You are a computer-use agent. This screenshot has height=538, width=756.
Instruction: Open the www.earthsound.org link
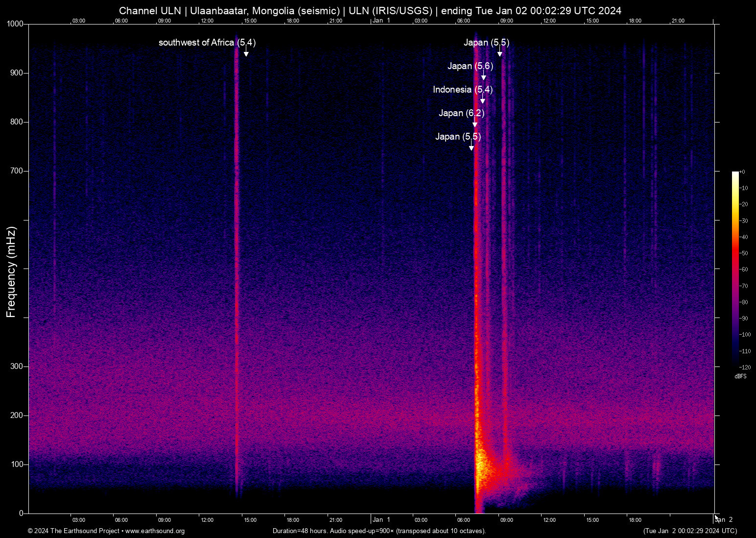[155, 531]
